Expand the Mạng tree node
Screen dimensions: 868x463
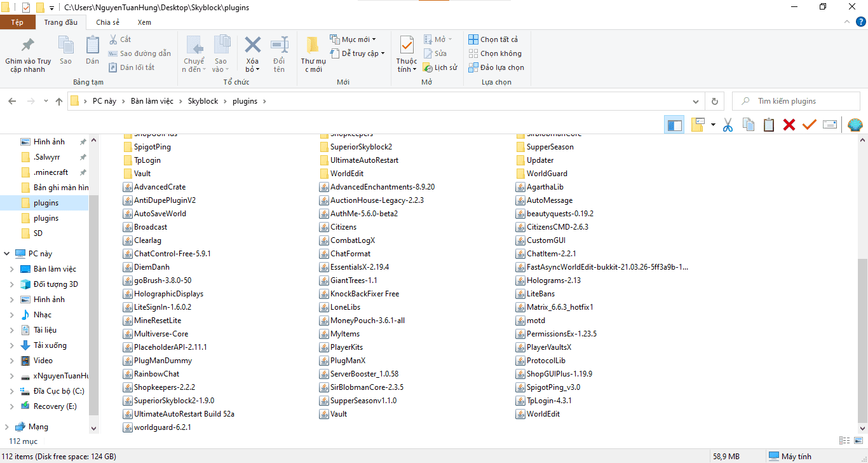point(7,427)
